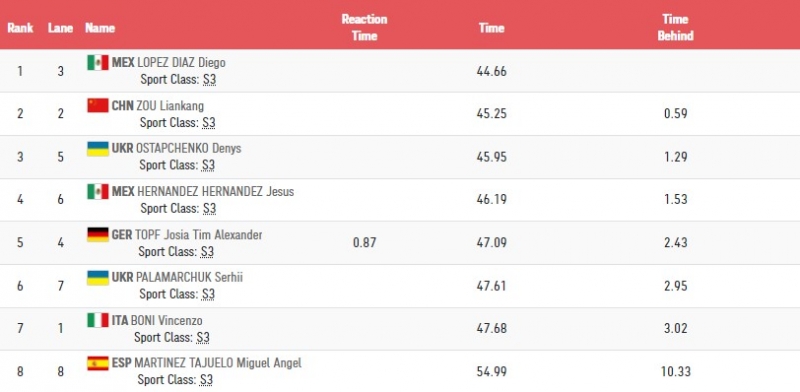Screen dimensions: 800x392
Task: Sort by the Lane column header
Action: tap(60, 28)
